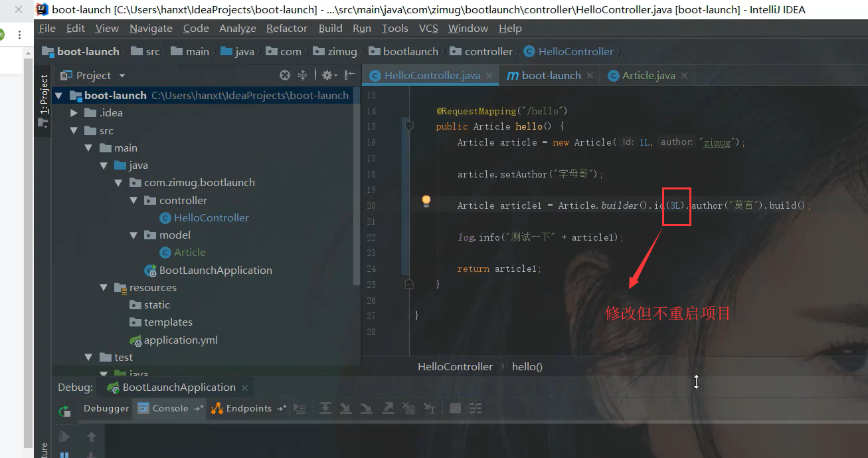
Task: Click hello() in the editor bottom breadcrumb
Action: 527,366
